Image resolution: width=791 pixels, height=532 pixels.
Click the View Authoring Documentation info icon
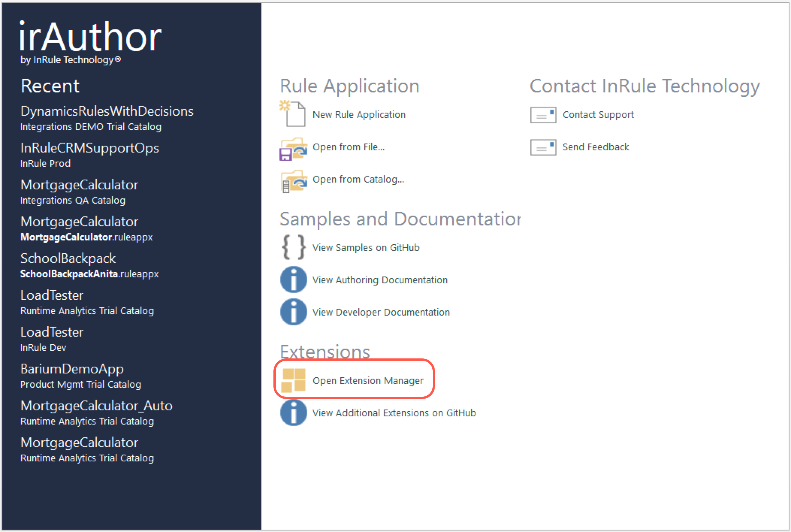click(x=293, y=280)
